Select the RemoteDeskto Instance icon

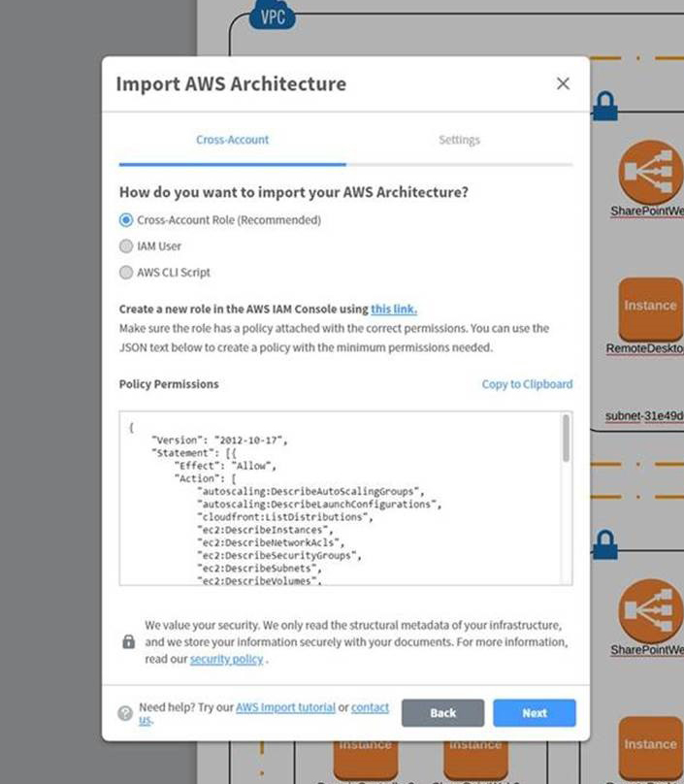tap(651, 310)
